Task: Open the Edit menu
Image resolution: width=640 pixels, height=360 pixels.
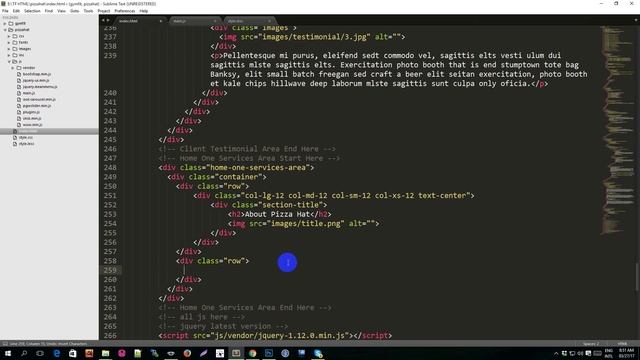Action: pyautogui.click(x=16, y=11)
